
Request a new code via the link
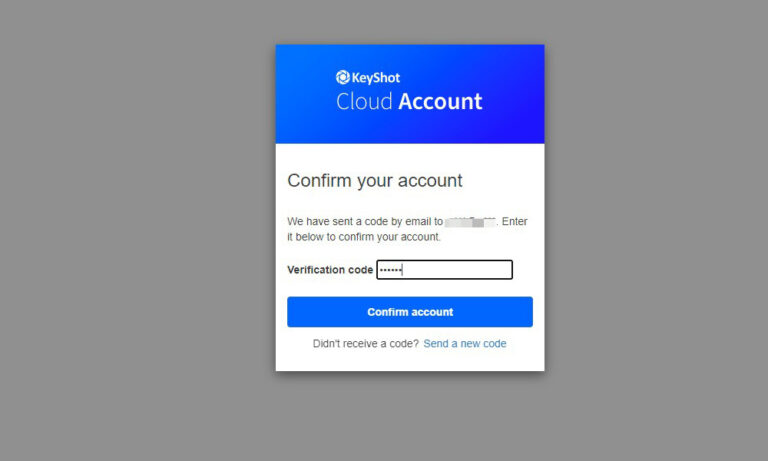point(464,344)
